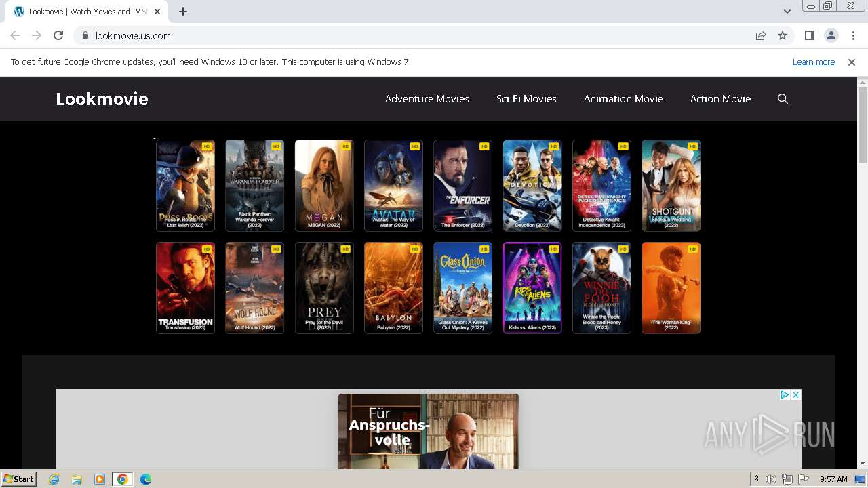Open Internet Explorer from the taskbar

54,479
